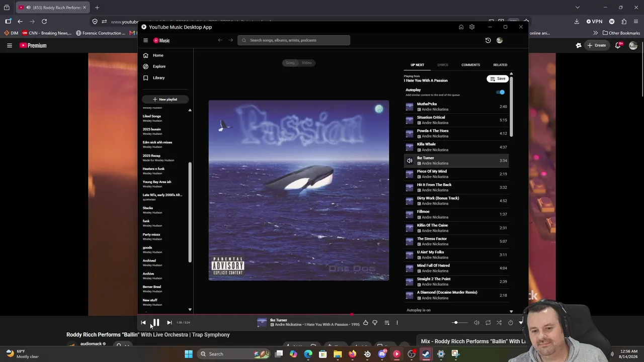Save the queue with the Save button
Screen dimensions: 644x362
click(498, 78)
